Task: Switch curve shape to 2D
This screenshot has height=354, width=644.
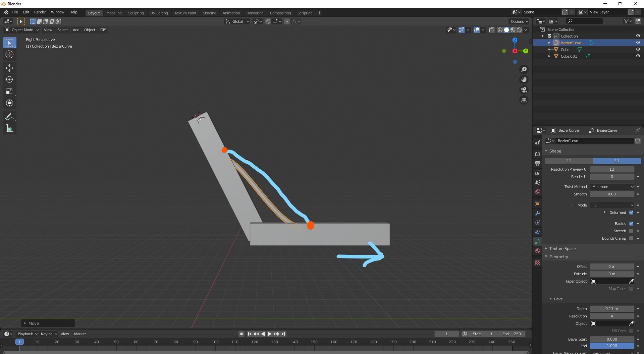Action: coord(569,161)
